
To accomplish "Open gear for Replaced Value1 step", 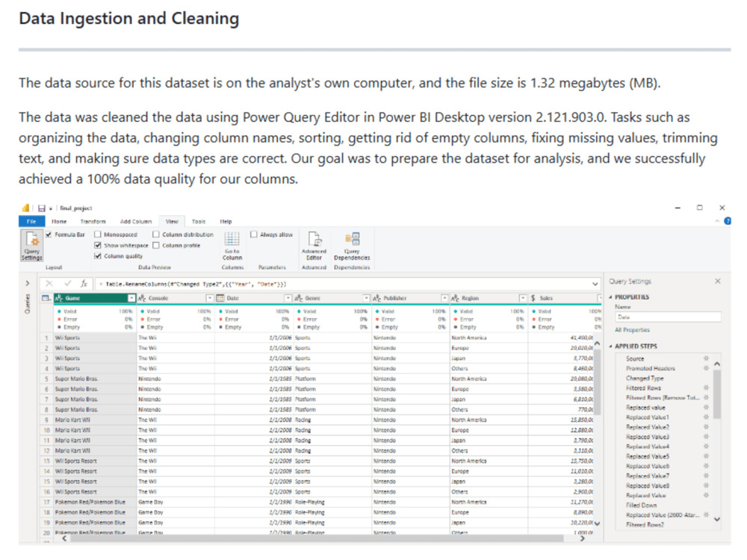I will 706,417.
